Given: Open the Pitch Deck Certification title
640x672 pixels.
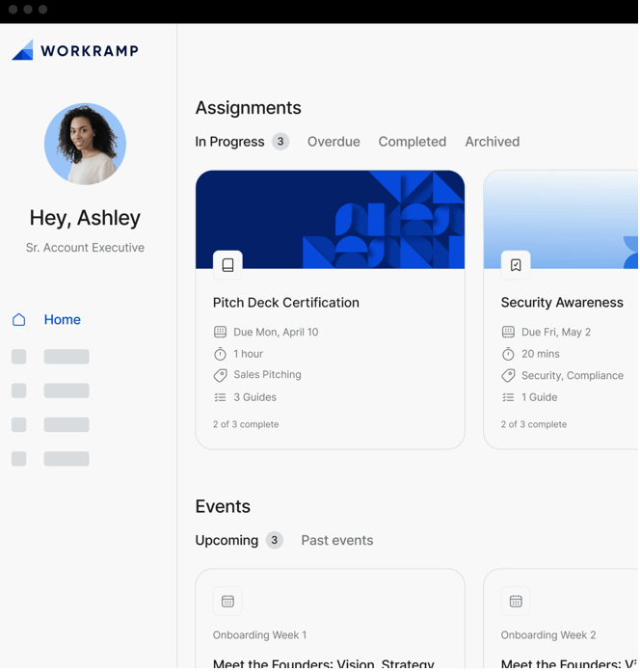Looking at the screenshot, I should click(x=285, y=303).
